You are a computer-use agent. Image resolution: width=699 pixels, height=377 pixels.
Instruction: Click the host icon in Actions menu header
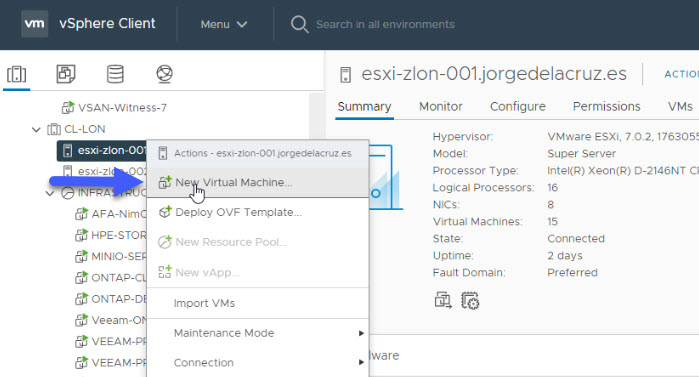163,153
